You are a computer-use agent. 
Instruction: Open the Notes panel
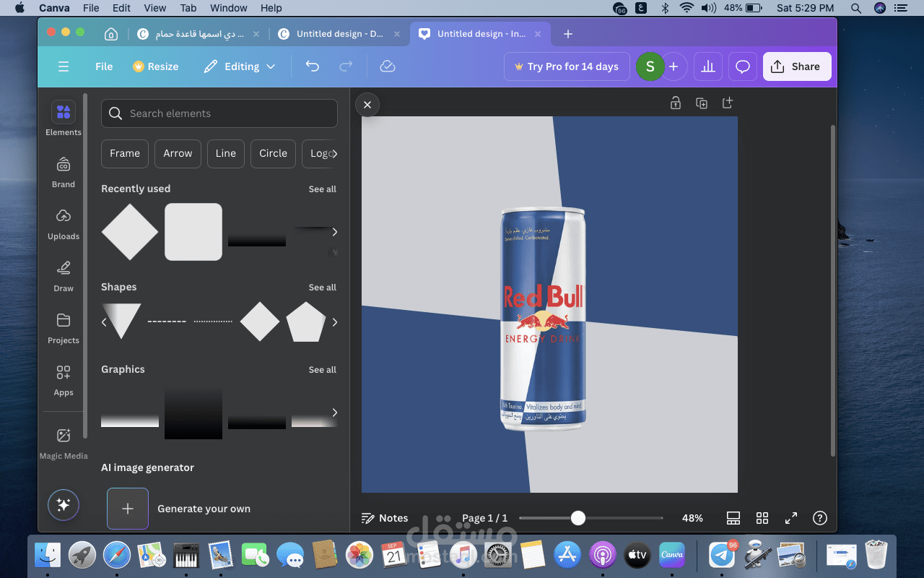[385, 518]
